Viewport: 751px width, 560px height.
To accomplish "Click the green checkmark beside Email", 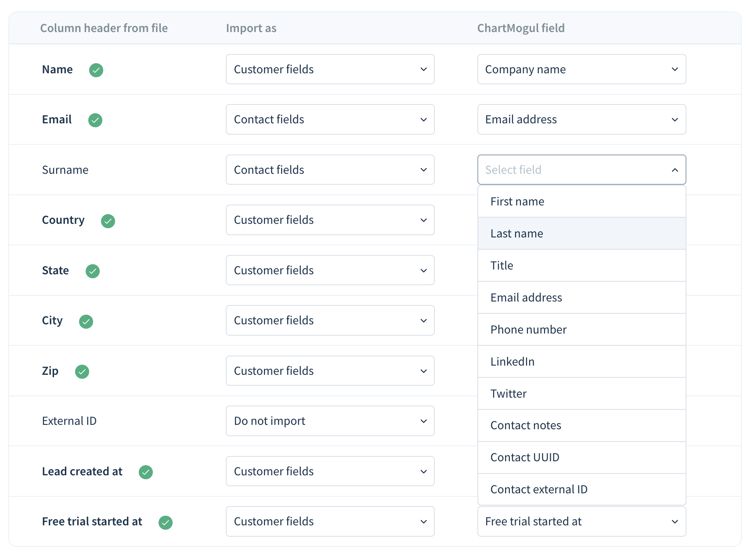I will [x=95, y=120].
